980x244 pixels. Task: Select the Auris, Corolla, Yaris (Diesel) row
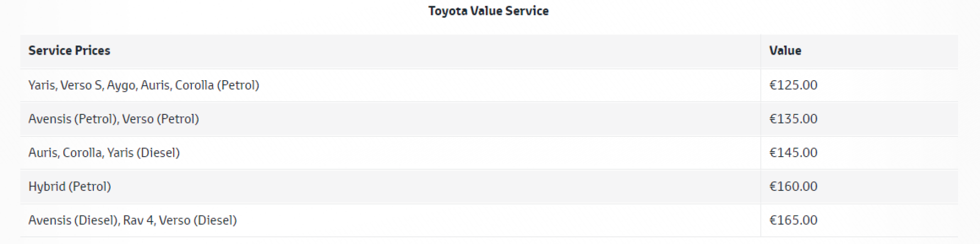104,153
